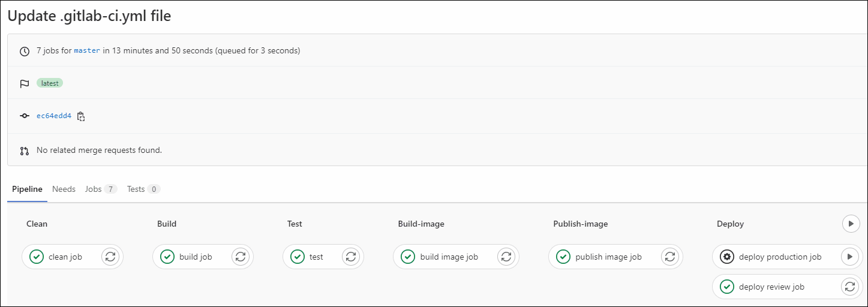This screenshot has width=868, height=307.
Task: Select the Pipeline tab
Action: pos(27,189)
